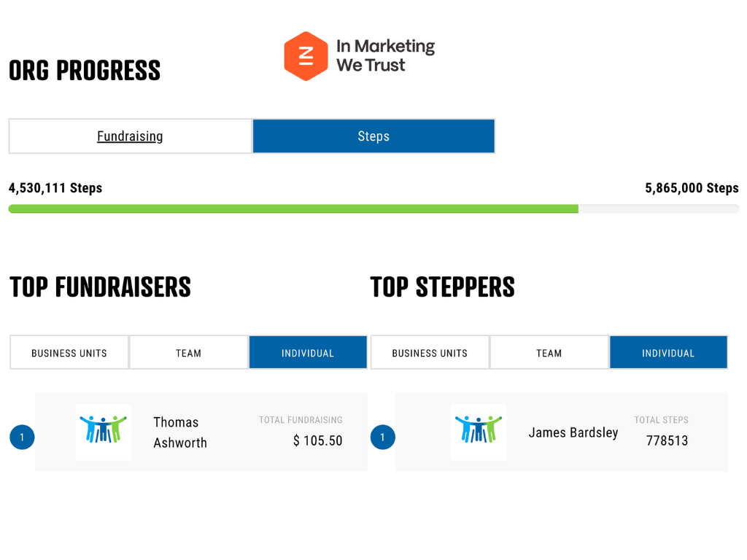Click the orange hexagon logo icon

click(x=306, y=55)
